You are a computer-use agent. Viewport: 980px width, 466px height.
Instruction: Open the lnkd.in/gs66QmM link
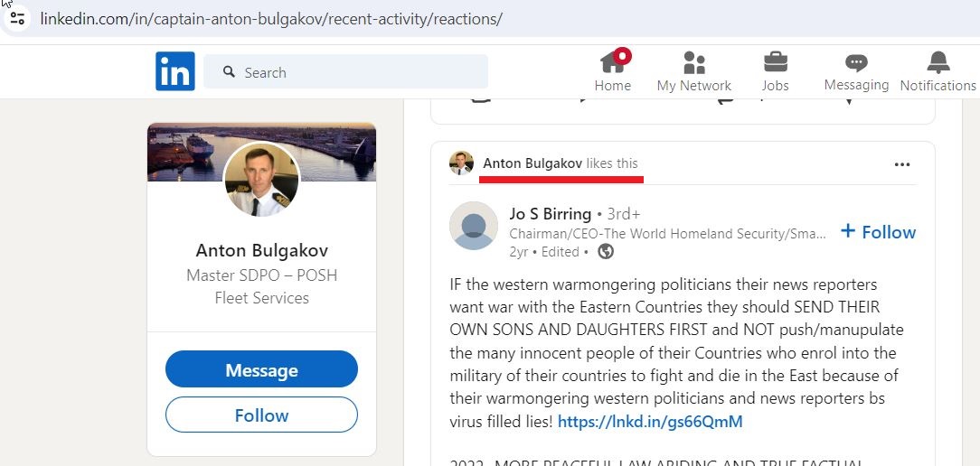[x=650, y=422]
